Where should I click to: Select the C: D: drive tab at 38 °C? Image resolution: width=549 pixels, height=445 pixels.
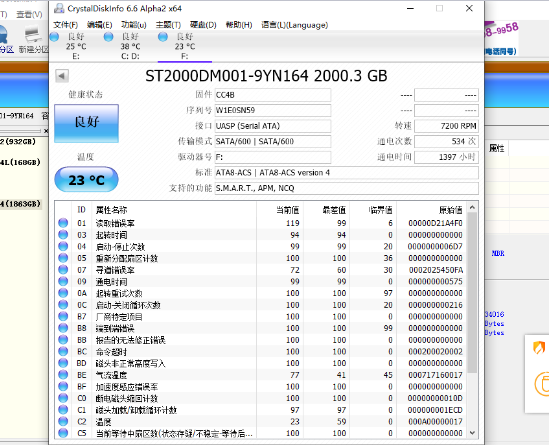tap(130, 46)
